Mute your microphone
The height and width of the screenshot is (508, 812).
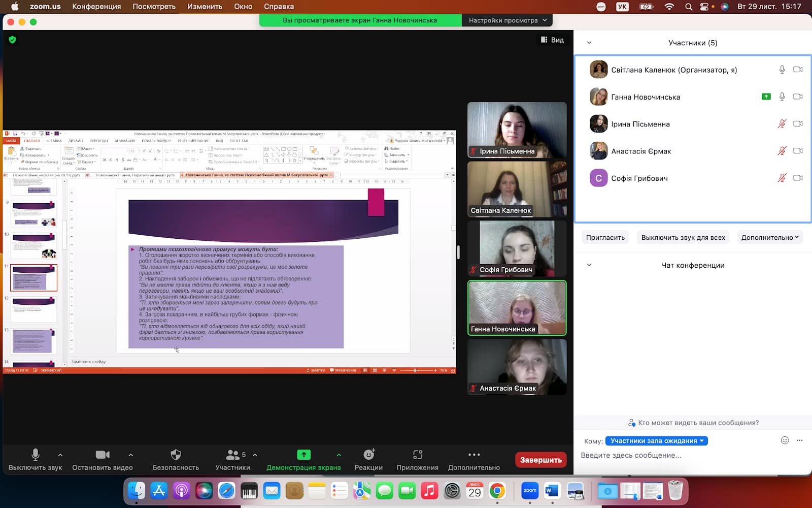pyautogui.click(x=35, y=455)
